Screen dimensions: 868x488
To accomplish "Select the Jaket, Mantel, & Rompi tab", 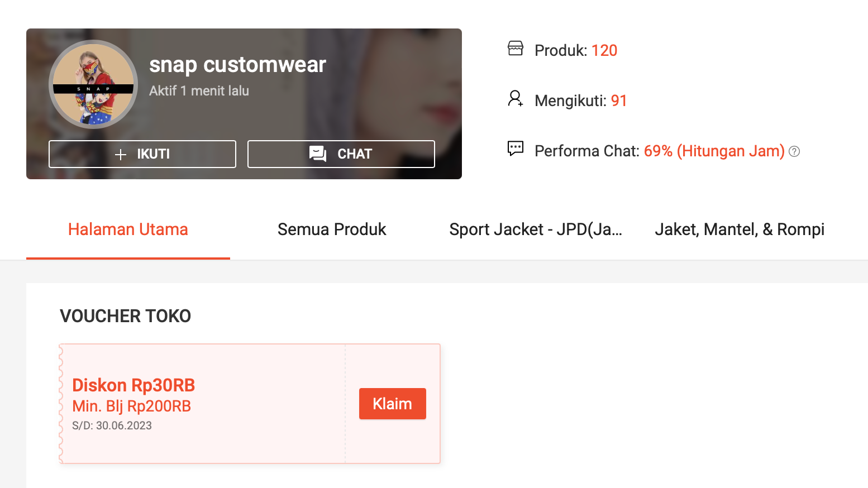I will coord(739,229).
